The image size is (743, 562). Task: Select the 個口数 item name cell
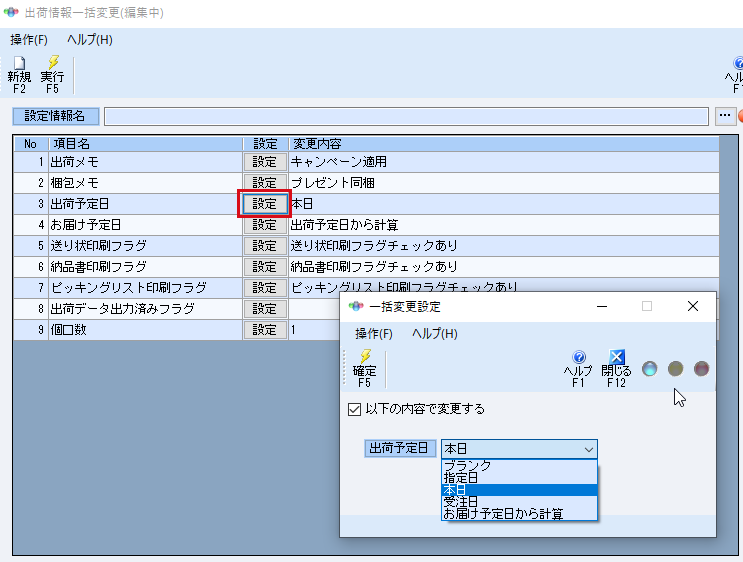[145, 330]
